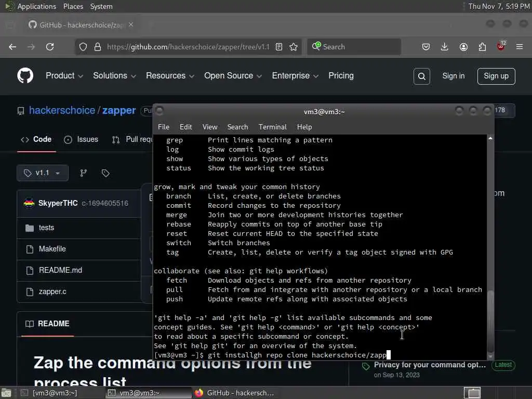The width and height of the screenshot is (532, 399).
Task: Click the Firefox icon in taskbar
Action: [199, 393]
